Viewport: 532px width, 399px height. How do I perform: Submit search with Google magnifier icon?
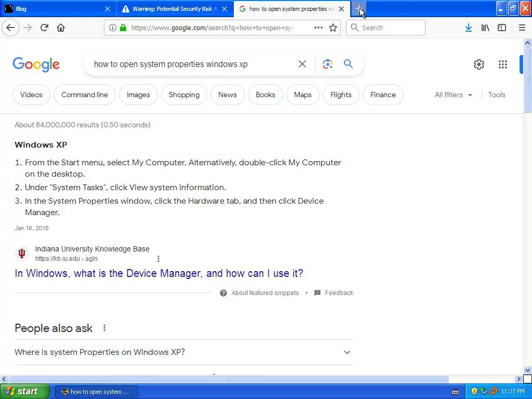pos(348,63)
